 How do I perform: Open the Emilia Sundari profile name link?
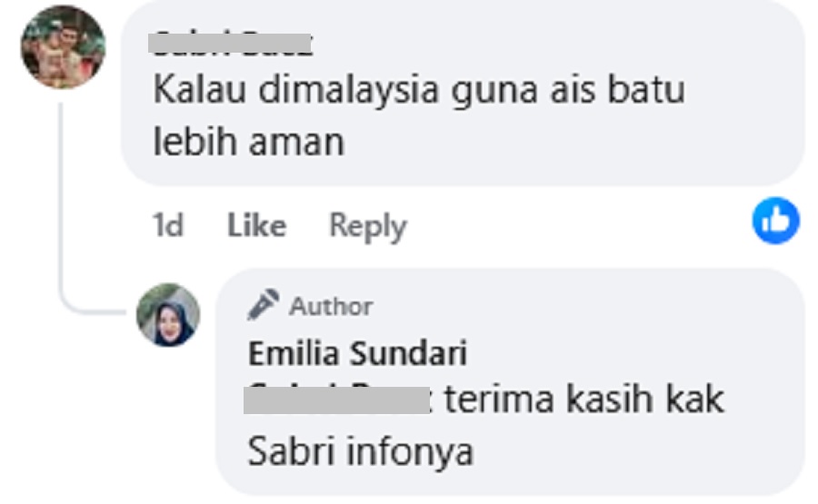point(357,353)
